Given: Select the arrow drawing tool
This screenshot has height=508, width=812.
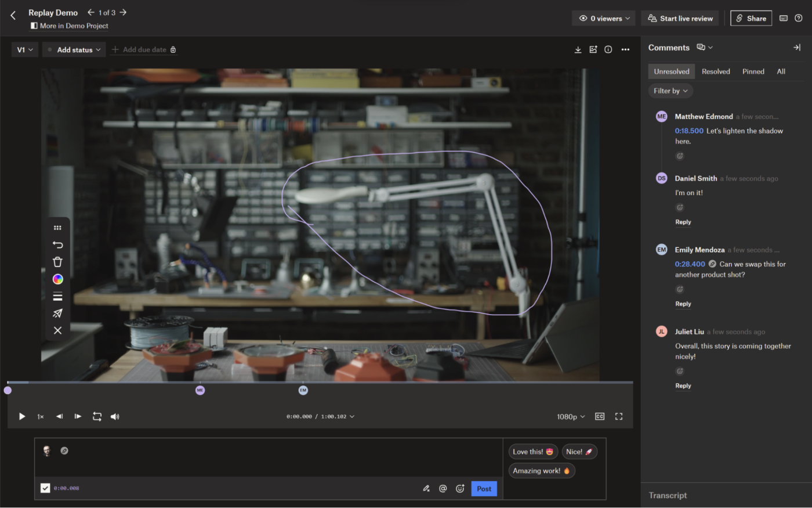Looking at the screenshot, I should [x=57, y=314].
